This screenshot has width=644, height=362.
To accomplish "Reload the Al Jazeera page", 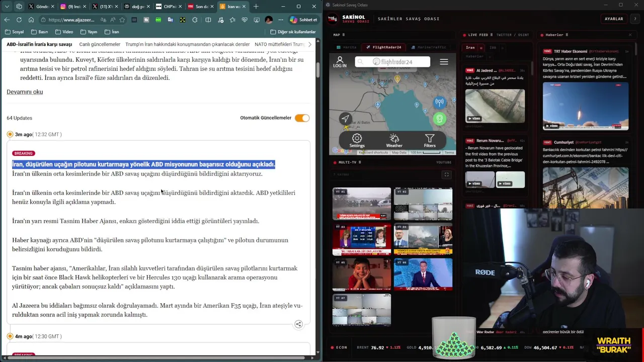I will click(19, 20).
